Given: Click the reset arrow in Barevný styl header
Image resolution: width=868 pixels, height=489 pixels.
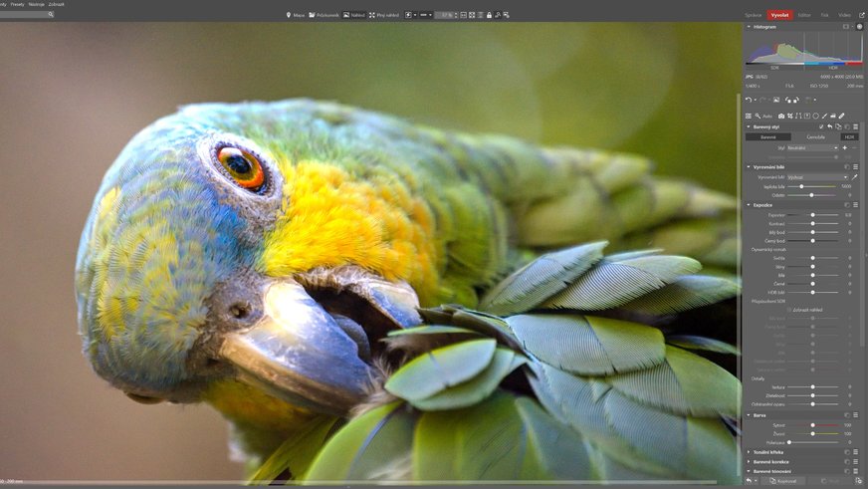Looking at the screenshot, I should pos(829,126).
